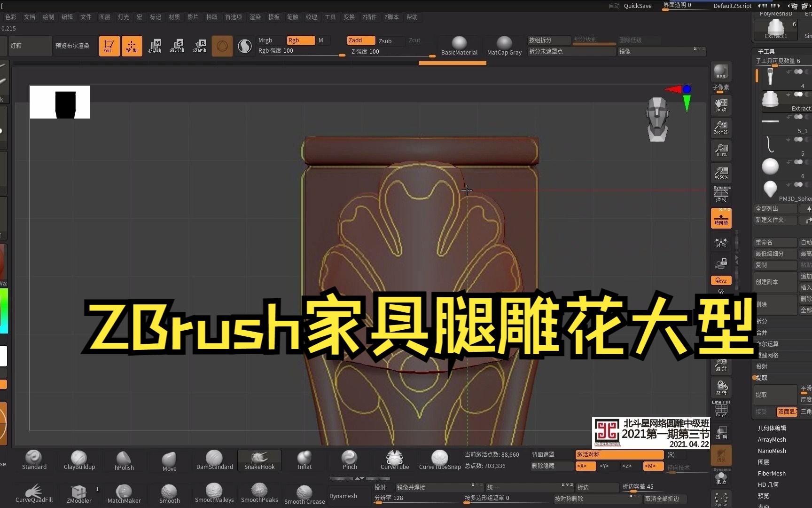The image size is (812, 508).
Task: Select the Draw mode button
Action: pyautogui.click(x=132, y=46)
